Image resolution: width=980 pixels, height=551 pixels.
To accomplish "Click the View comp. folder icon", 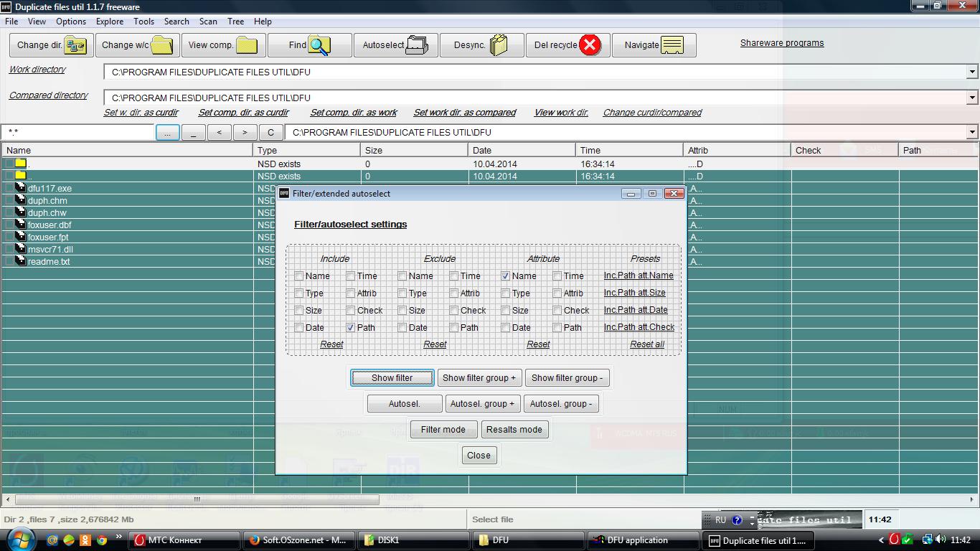I will (247, 45).
